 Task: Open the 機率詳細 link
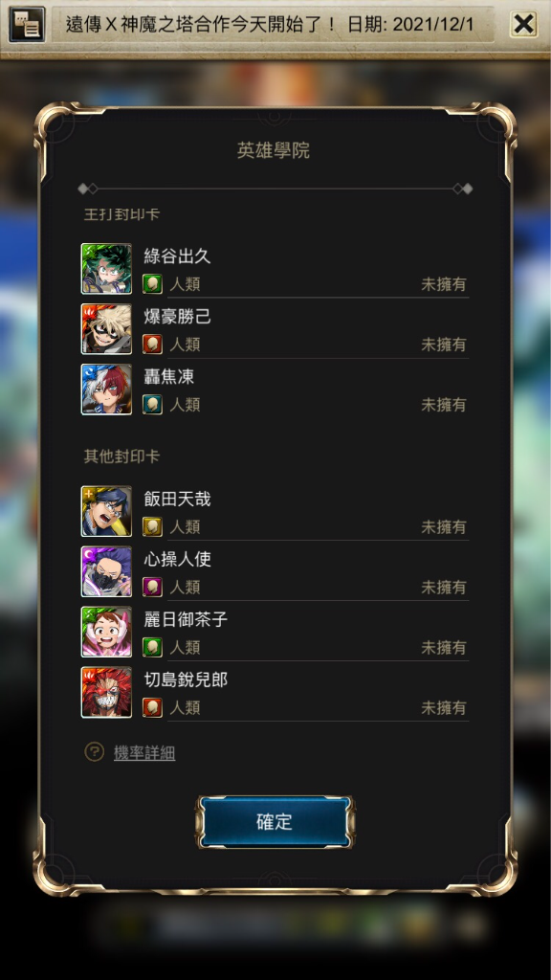click(144, 753)
